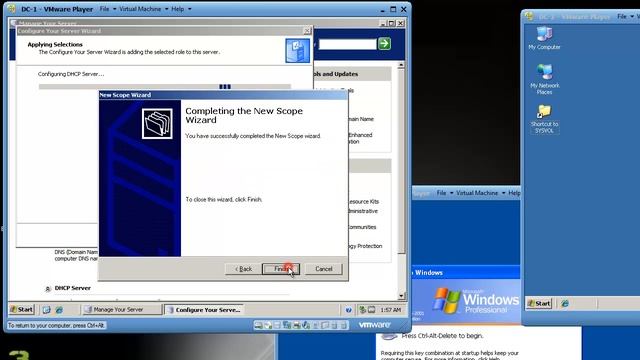640x360 pixels.
Task: Open File menu in middle VMware window
Action: click(441, 193)
